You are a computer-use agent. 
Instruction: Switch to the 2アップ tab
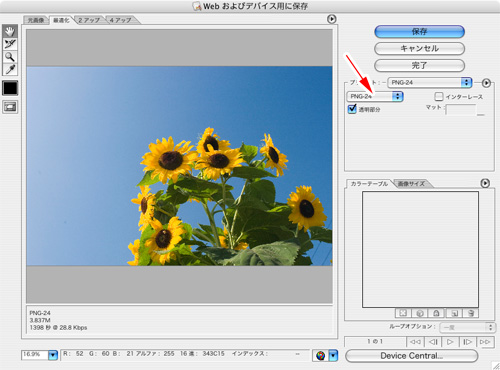89,20
